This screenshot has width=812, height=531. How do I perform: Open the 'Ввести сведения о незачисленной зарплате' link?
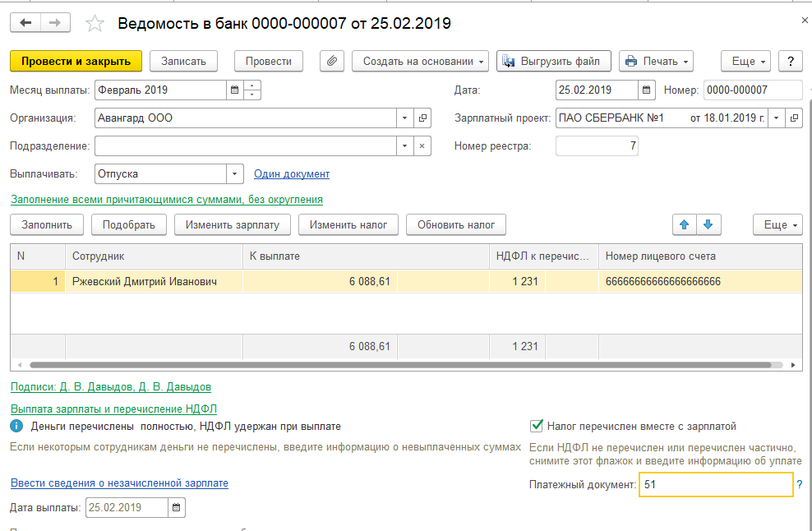click(119, 483)
